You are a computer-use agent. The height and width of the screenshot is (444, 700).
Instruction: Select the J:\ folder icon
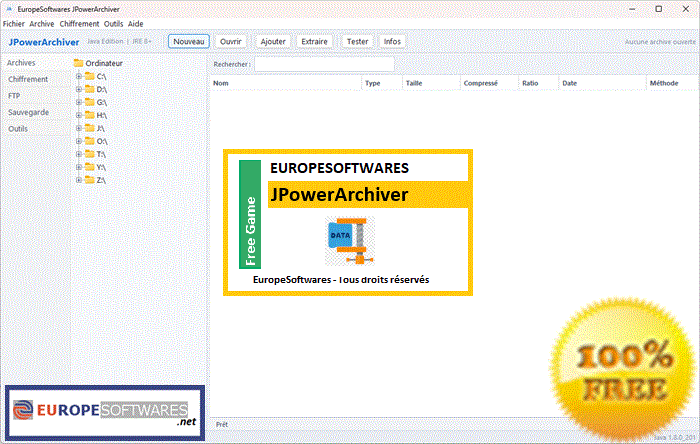point(90,128)
